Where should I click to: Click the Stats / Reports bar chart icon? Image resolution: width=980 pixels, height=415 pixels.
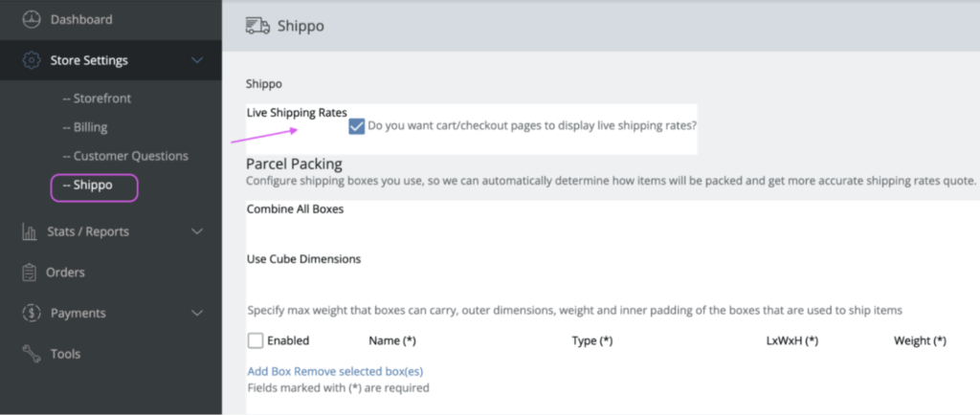tap(30, 231)
